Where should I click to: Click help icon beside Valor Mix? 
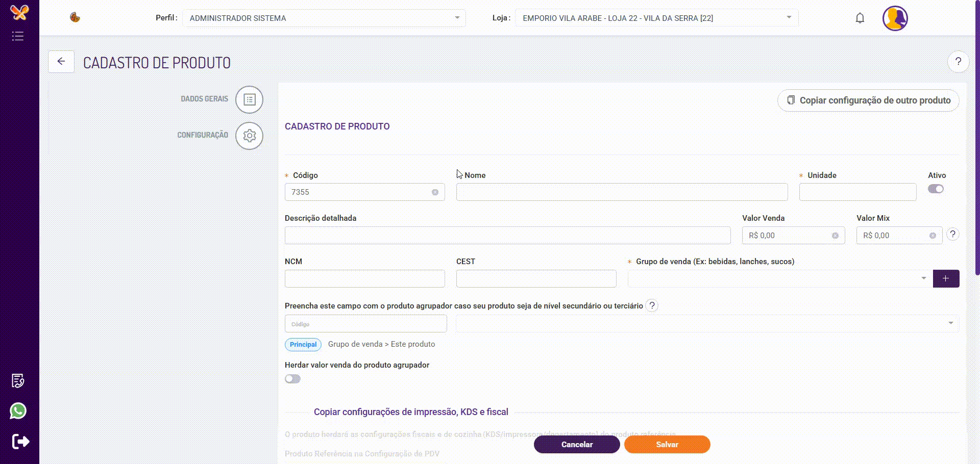click(952, 234)
